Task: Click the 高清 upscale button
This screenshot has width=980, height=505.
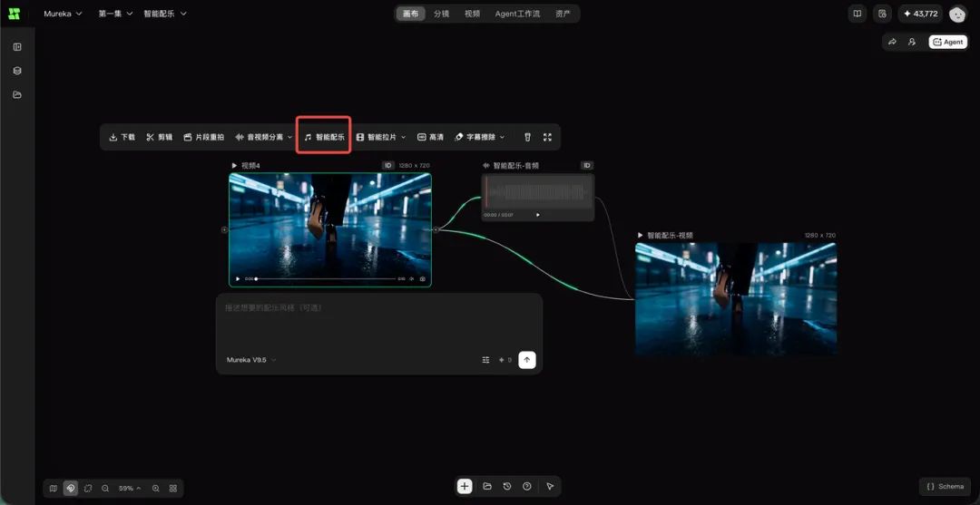Action: point(430,137)
